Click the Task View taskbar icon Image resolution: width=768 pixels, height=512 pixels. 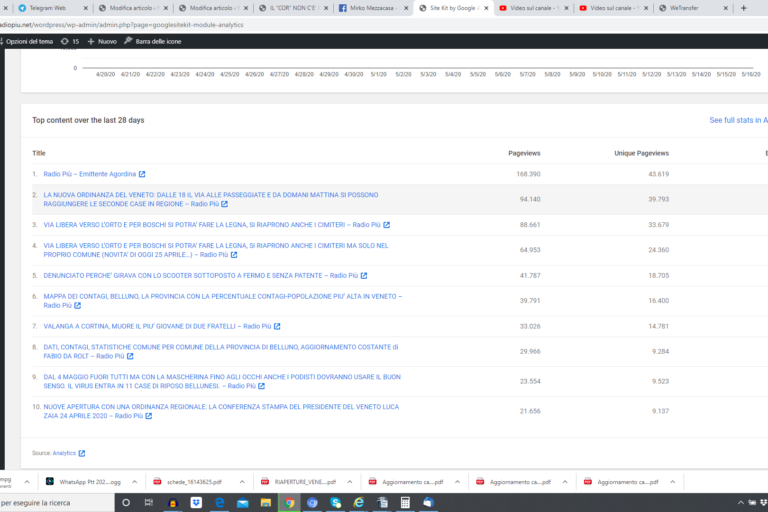coord(149,503)
